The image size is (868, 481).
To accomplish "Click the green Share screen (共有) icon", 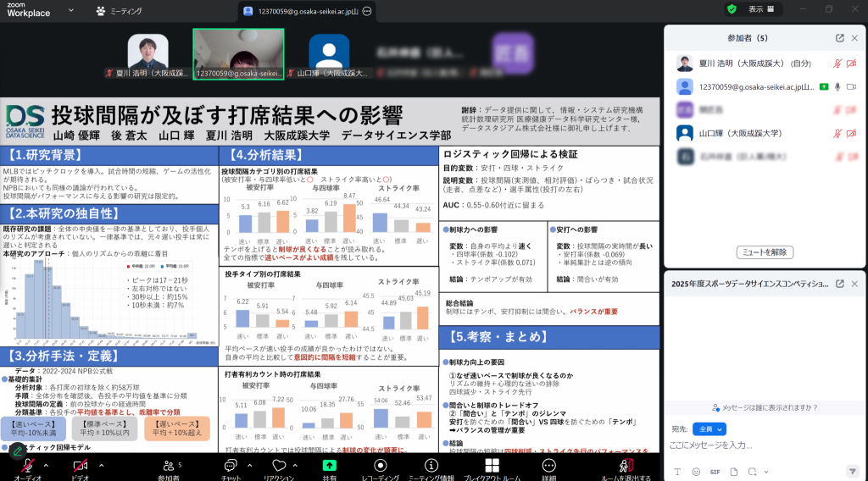I will [x=330, y=466].
